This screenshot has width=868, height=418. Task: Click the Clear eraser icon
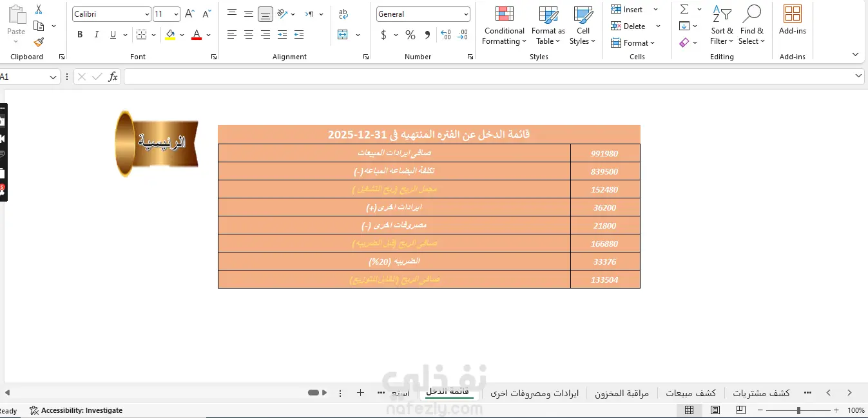[684, 43]
